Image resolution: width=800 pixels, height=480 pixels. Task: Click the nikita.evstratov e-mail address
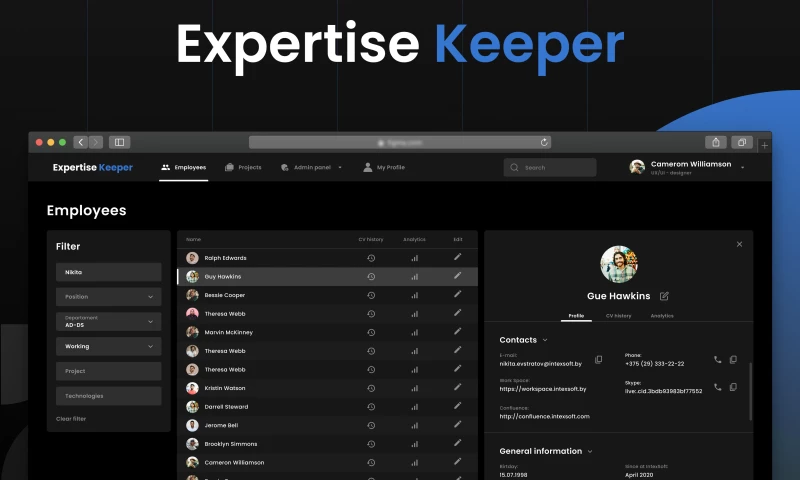click(x=541, y=364)
